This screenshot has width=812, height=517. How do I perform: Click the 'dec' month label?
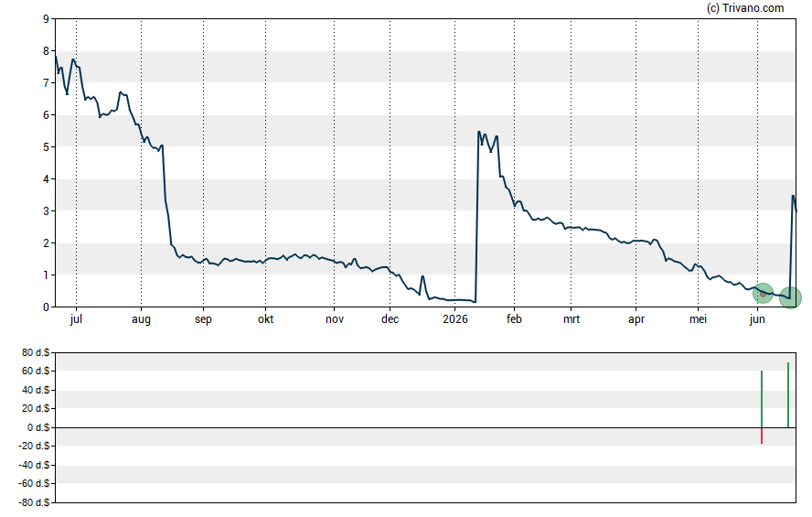[390, 319]
